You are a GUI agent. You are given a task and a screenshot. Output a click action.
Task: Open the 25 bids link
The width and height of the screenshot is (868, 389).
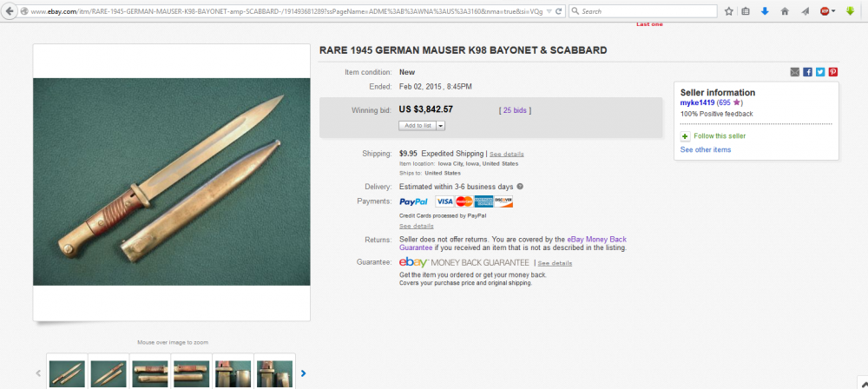516,110
